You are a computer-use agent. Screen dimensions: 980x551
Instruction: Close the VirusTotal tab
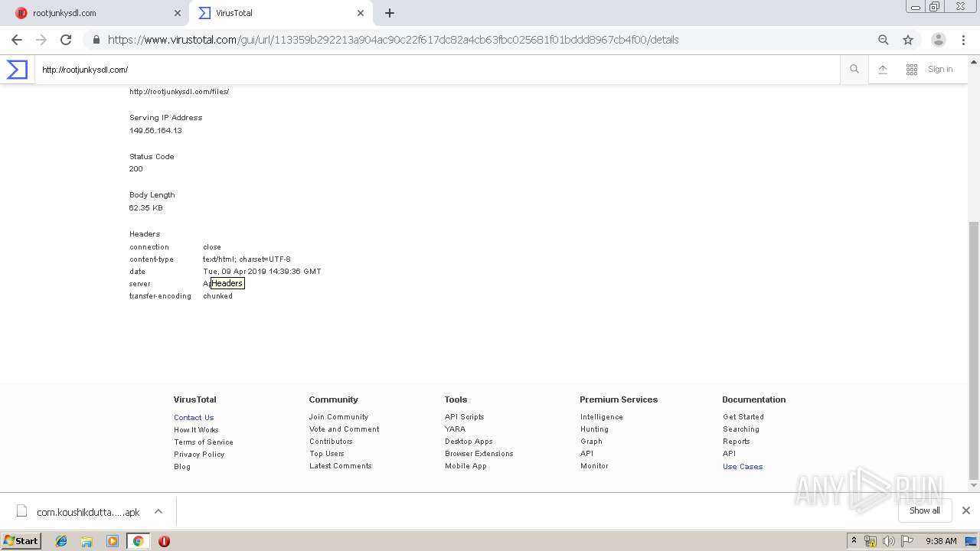pyautogui.click(x=361, y=13)
